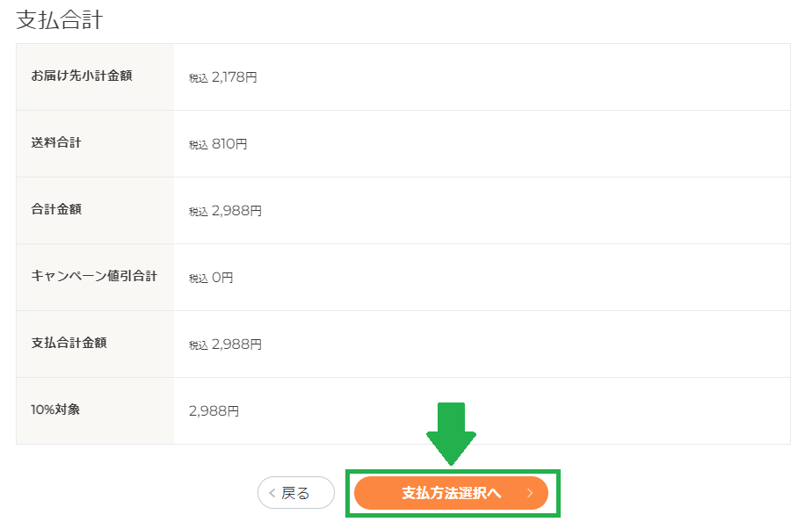Click the 戻る back button
Viewport: 812px width, 522px height.
tap(296, 493)
